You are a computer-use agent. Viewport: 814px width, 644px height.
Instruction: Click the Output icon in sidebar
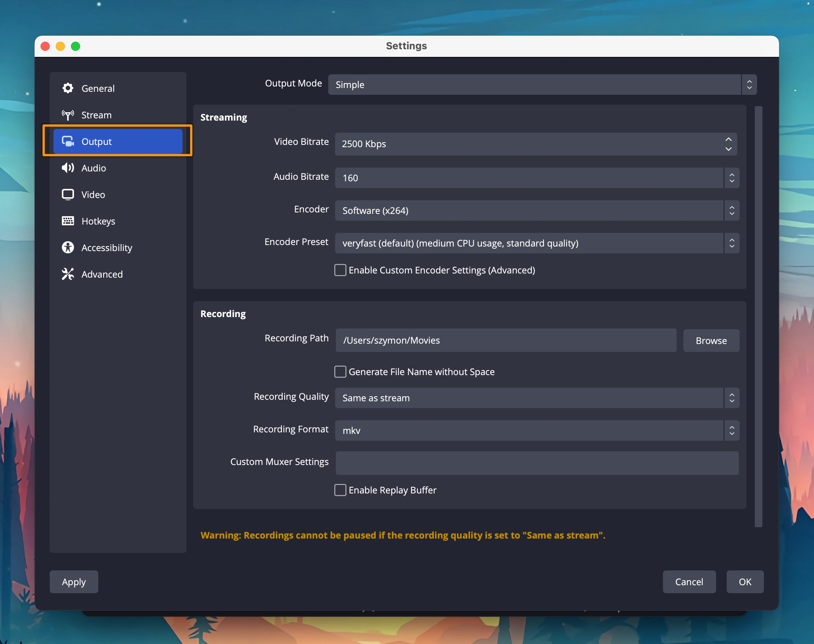point(68,141)
